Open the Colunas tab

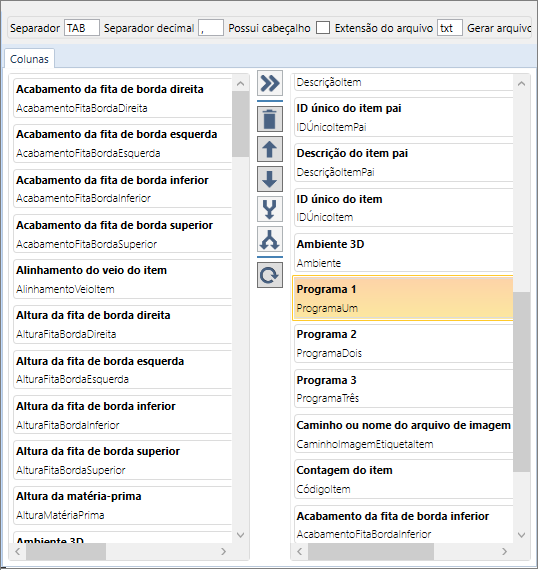click(30, 60)
